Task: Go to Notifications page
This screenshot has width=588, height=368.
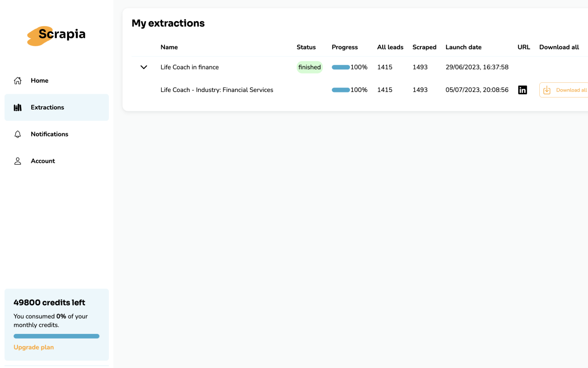Action: (x=49, y=134)
